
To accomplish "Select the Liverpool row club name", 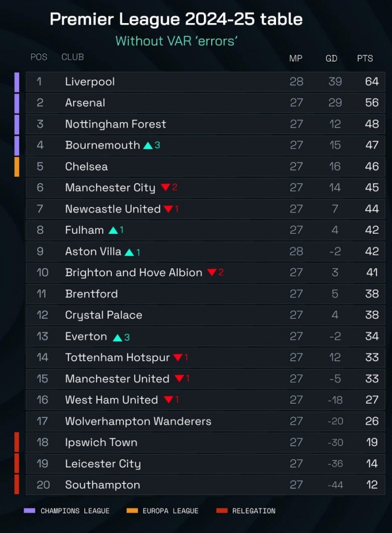I will (90, 82).
